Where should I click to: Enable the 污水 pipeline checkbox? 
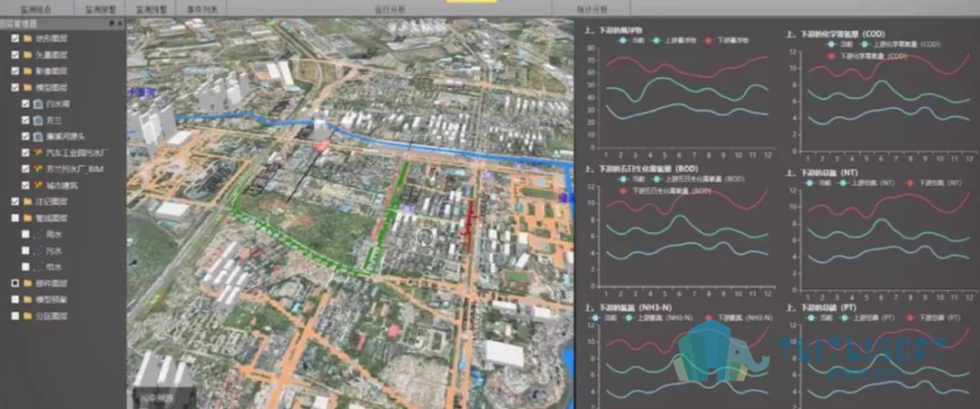25,250
